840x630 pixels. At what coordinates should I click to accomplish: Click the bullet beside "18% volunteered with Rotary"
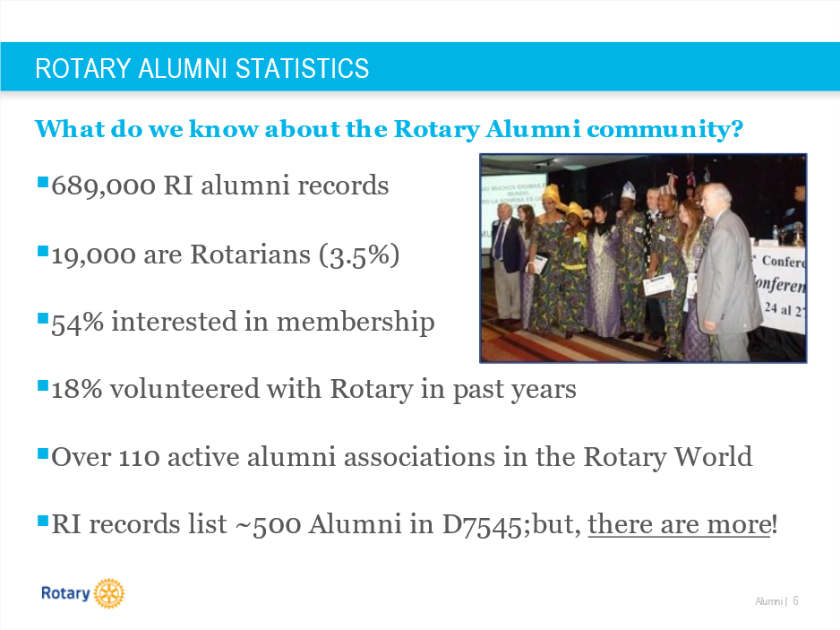pos(43,386)
